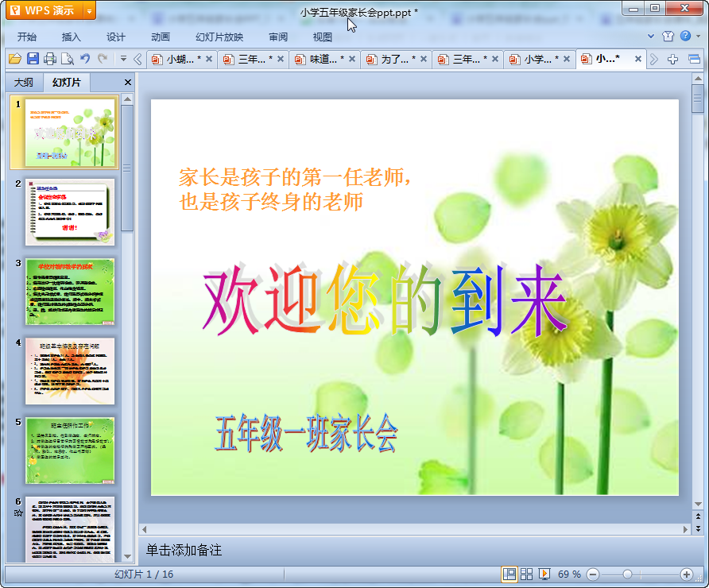This screenshot has height=588, width=709.
Task: Open Print Preview icon
Action: tap(68, 58)
